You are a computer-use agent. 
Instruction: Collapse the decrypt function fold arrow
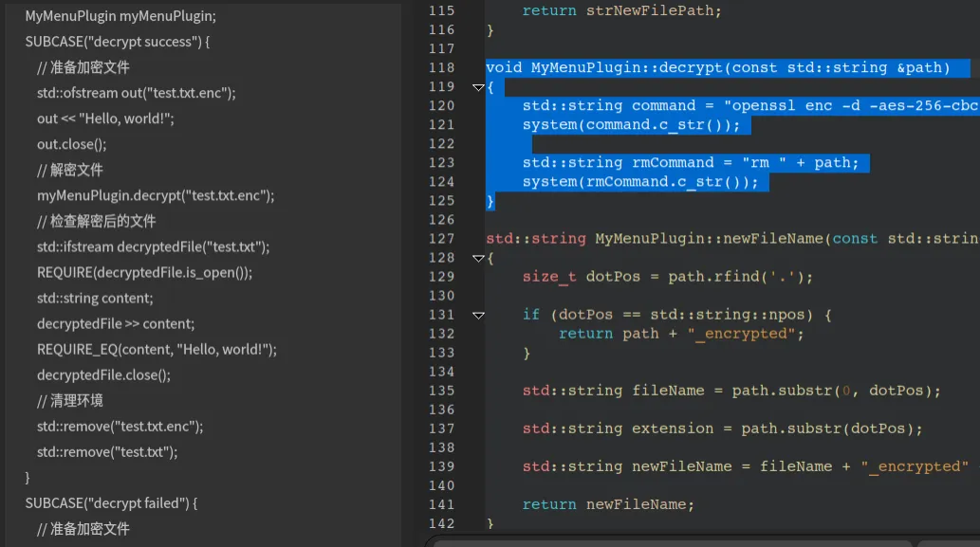click(x=478, y=87)
